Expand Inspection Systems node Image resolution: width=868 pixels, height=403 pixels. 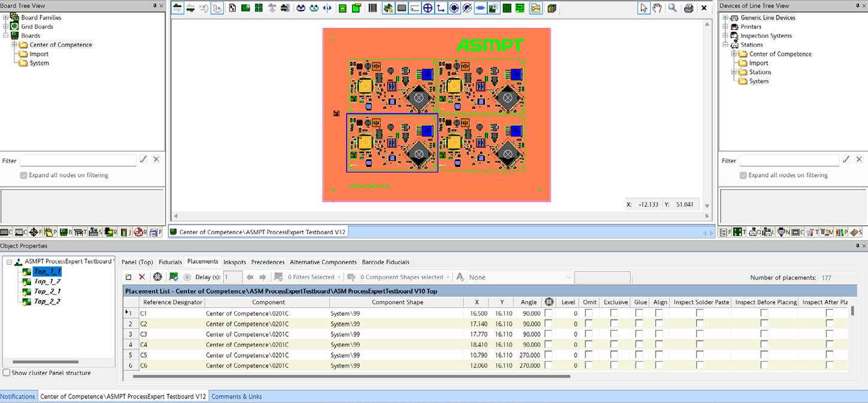725,35
